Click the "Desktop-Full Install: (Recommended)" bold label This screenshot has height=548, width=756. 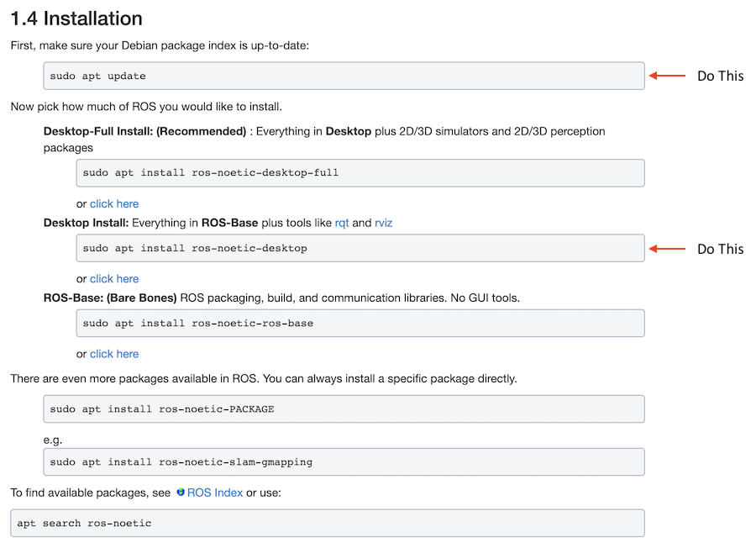click(x=145, y=131)
